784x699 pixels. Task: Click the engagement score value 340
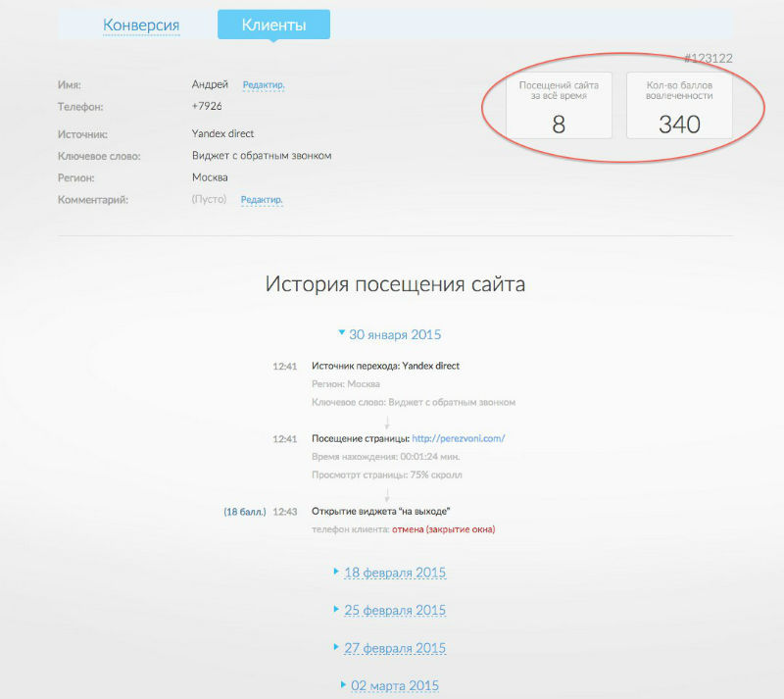coord(679,125)
